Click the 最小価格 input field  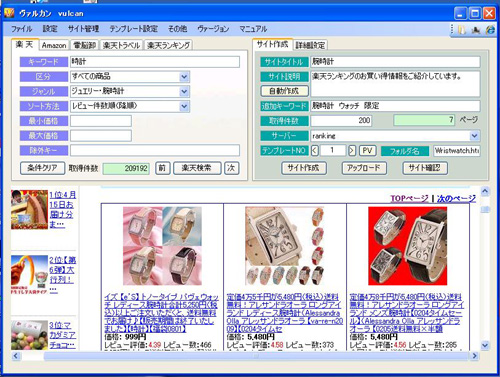[101, 121]
